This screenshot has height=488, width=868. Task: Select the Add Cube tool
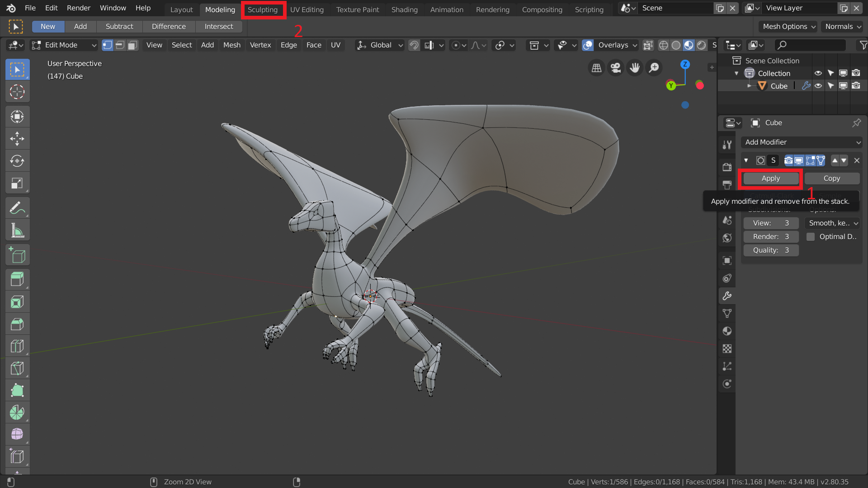click(x=17, y=255)
